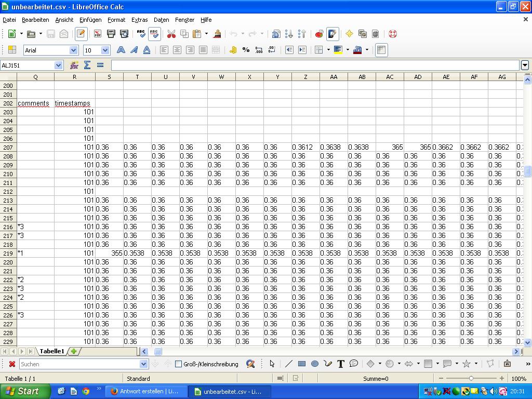Image resolution: width=532 pixels, height=399 pixels.
Task: Click the Insert chart icon
Action: (x=319, y=34)
